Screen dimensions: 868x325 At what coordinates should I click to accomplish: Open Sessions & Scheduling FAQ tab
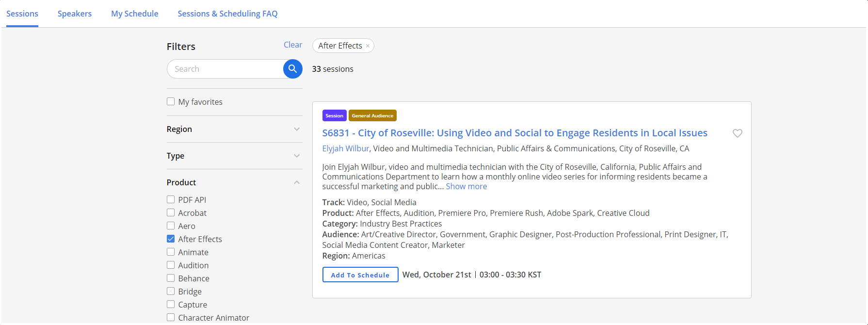click(x=227, y=14)
